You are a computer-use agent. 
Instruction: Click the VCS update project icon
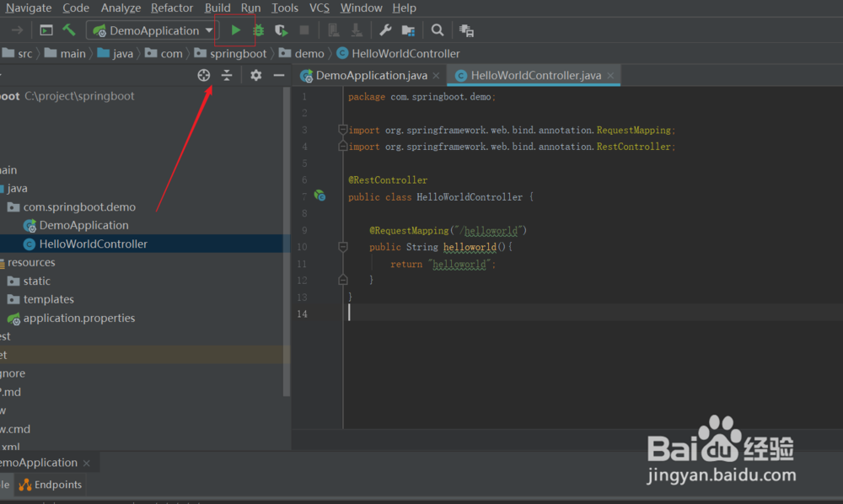point(333,30)
